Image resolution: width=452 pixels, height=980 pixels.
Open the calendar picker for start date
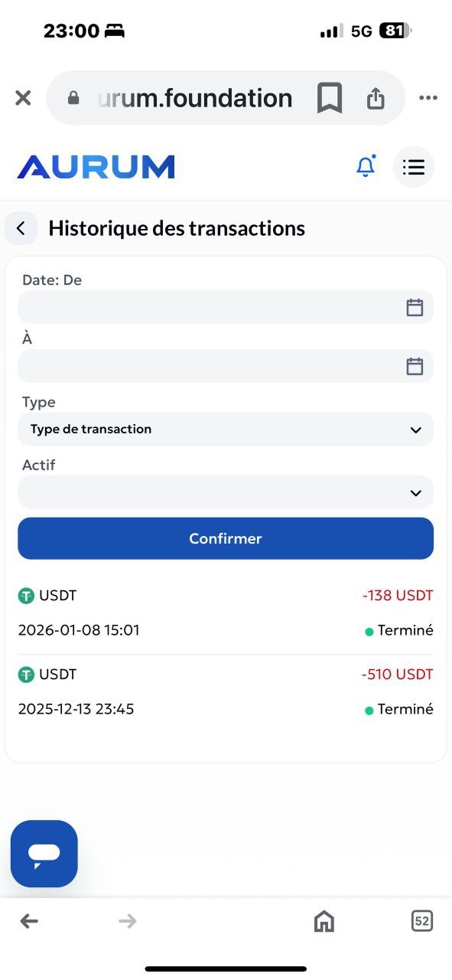415,307
